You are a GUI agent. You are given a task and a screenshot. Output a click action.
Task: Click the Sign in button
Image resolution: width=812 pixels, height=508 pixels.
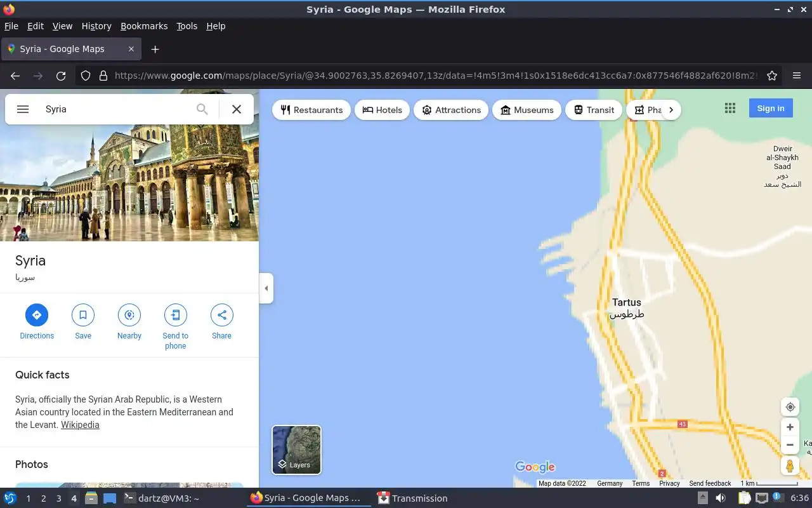(x=771, y=109)
